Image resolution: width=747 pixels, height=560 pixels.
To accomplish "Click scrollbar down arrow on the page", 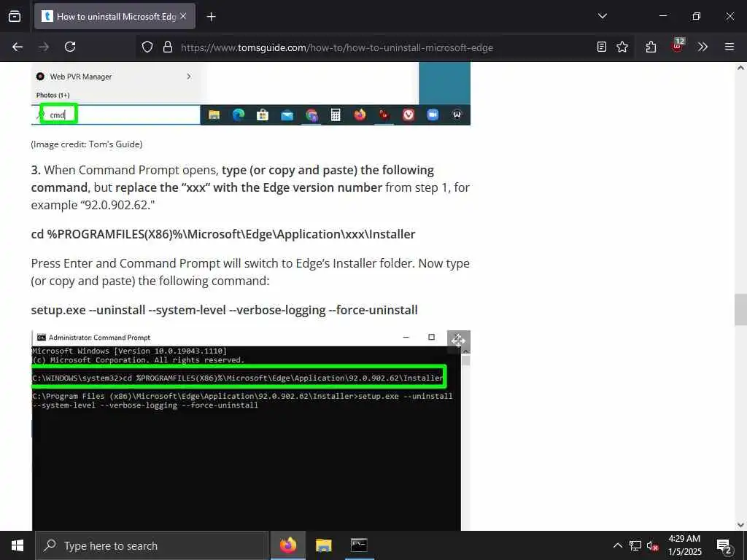I will (740, 525).
